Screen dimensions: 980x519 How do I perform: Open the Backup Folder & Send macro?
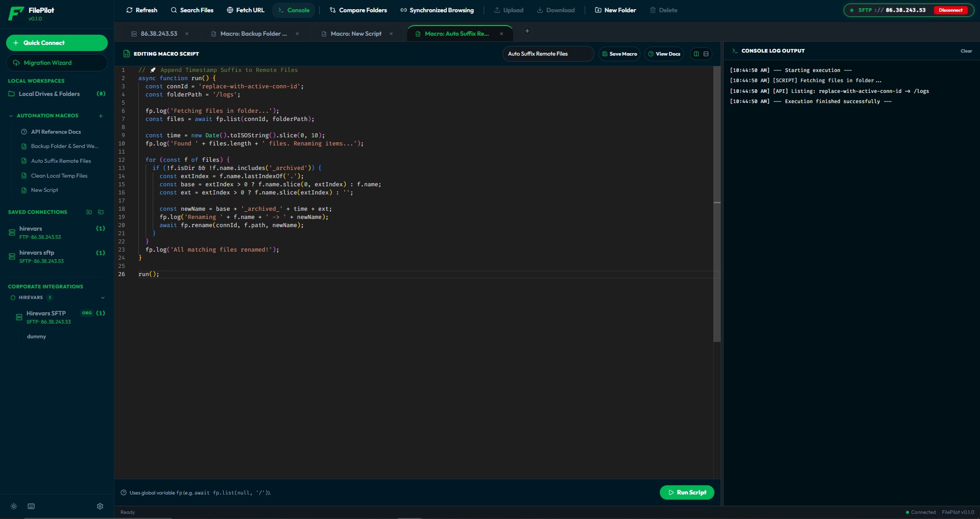[60, 146]
